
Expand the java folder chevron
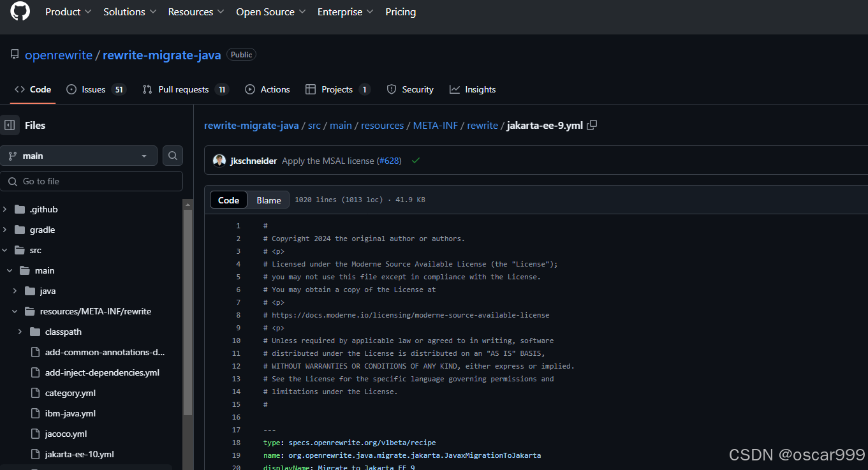pyautogui.click(x=15, y=291)
